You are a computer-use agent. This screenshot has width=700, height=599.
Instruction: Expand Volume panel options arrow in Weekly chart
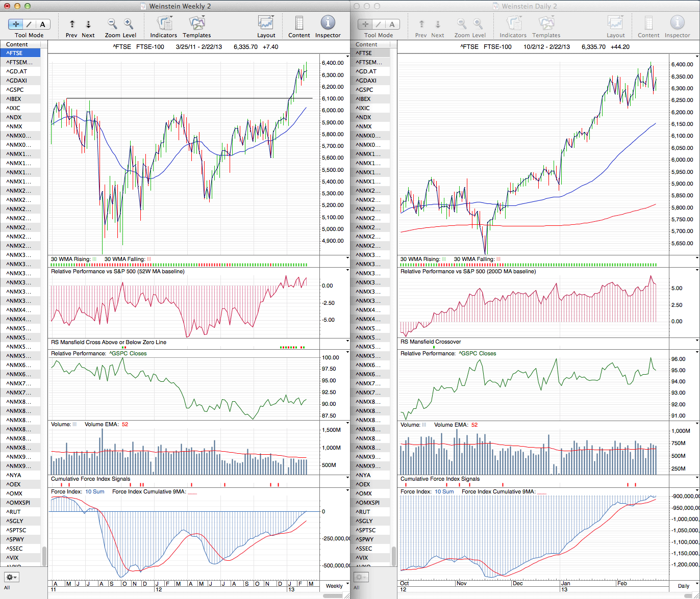(347, 423)
